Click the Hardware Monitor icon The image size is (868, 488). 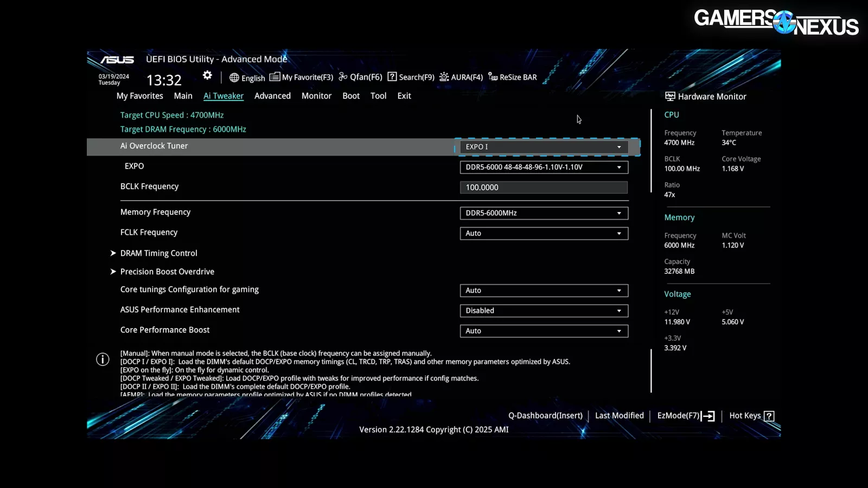[x=670, y=97]
